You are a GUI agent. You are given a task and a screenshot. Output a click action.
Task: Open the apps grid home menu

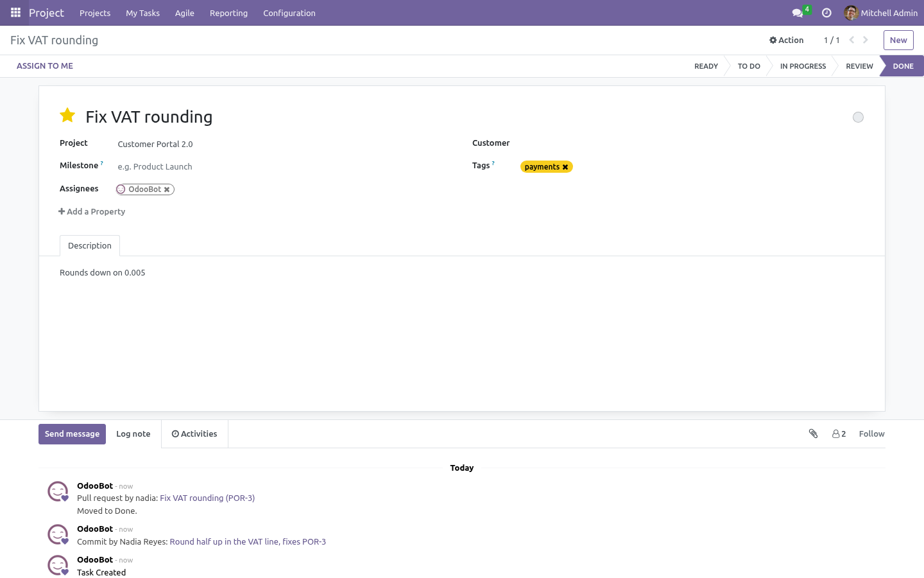[x=15, y=13]
